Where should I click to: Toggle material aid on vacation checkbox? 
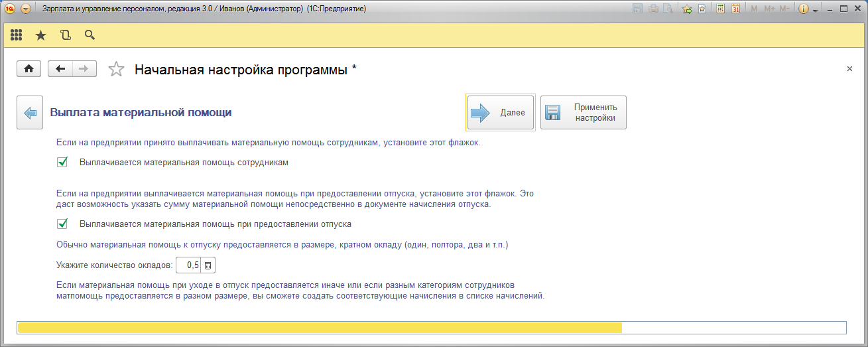63,224
